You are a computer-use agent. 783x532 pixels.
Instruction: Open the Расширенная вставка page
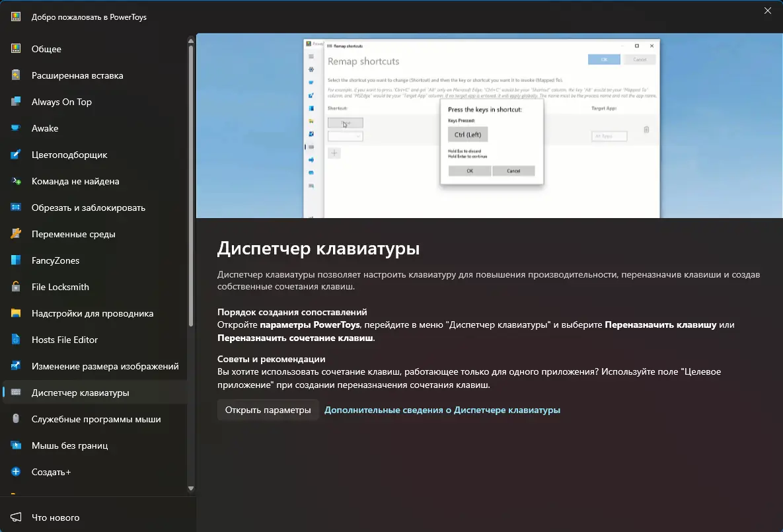[x=77, y=75]
